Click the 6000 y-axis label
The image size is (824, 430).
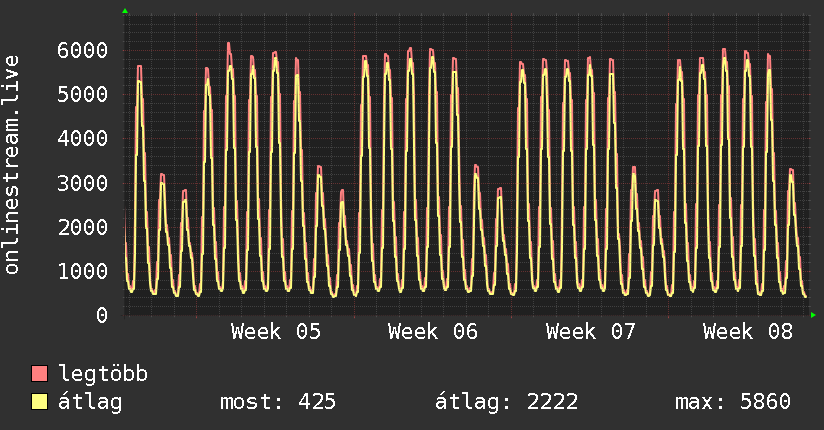pos(83,50)
